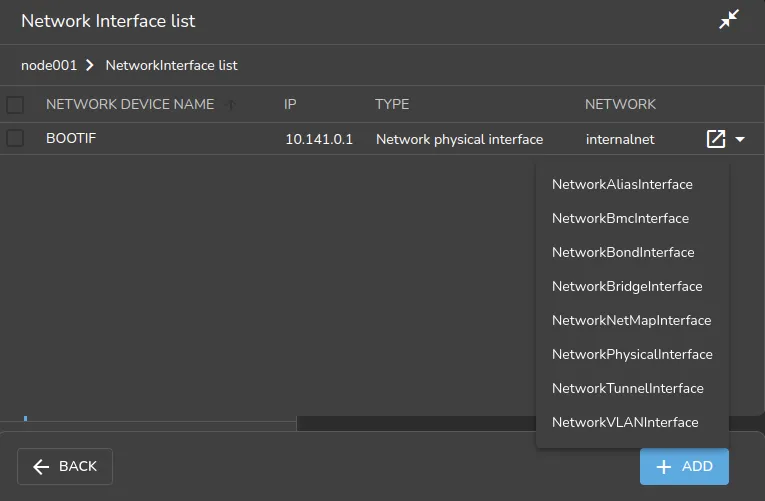This screenshot has width=765, height=501.
Task: Check the BOOTIF row checkbox
Action: tap(15, 138)
